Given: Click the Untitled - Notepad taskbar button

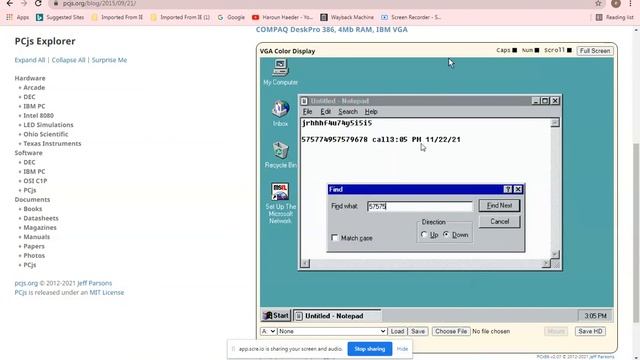Looking at the screenshot, I should tap(337, 316).
